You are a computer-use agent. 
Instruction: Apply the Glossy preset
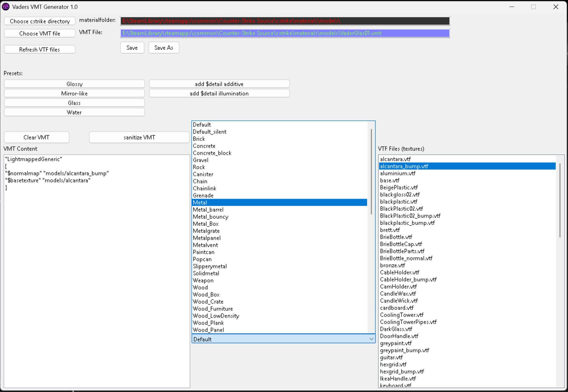(x=74, y=84)
